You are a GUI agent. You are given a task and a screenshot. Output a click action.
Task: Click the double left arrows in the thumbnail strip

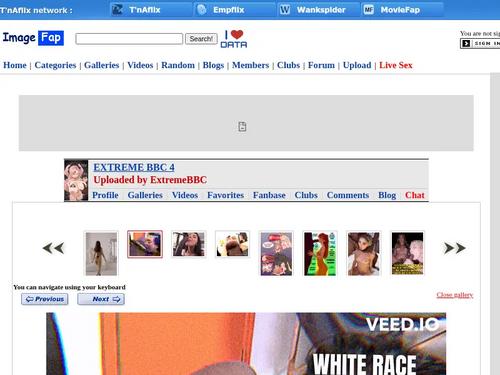coord(53,248)
